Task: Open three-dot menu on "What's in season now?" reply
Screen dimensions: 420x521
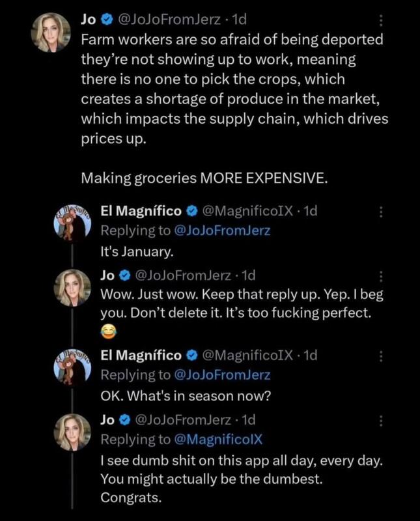Action: tap(382, 355)
